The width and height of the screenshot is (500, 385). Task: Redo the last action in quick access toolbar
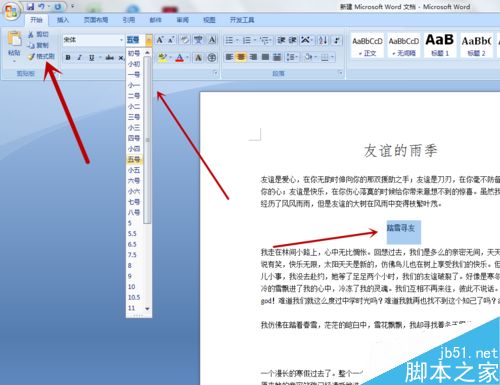[x=58, y=6]
